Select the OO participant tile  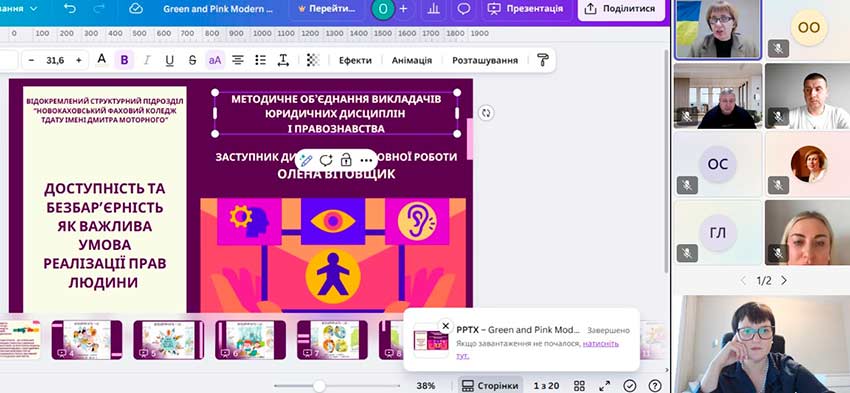pyautogui.click(x=808, y=29)
